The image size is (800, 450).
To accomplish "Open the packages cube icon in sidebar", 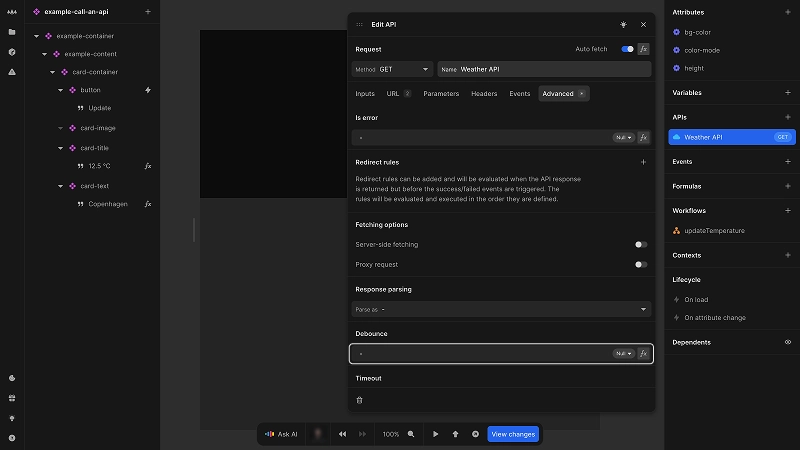I will (x=12, y=52).
